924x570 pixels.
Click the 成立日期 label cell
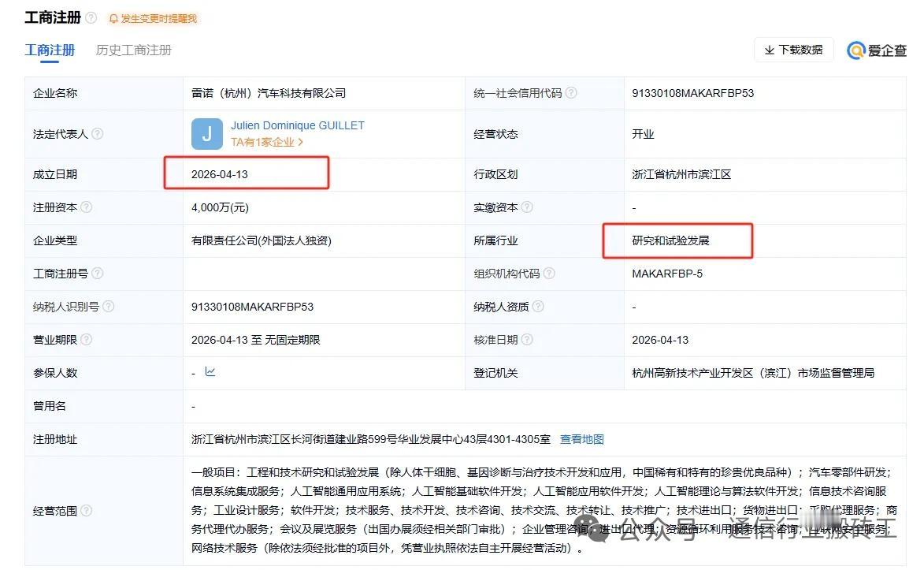[x=104, y=175]
